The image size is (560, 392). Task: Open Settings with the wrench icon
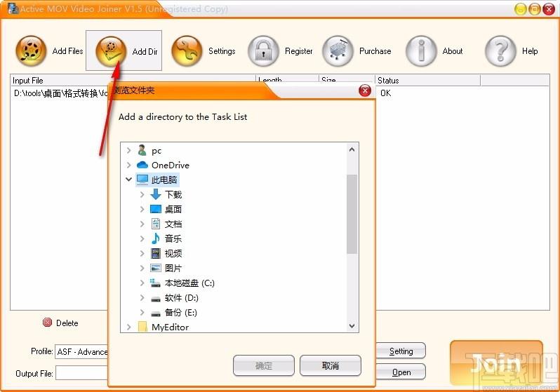(x=187, y=50)
